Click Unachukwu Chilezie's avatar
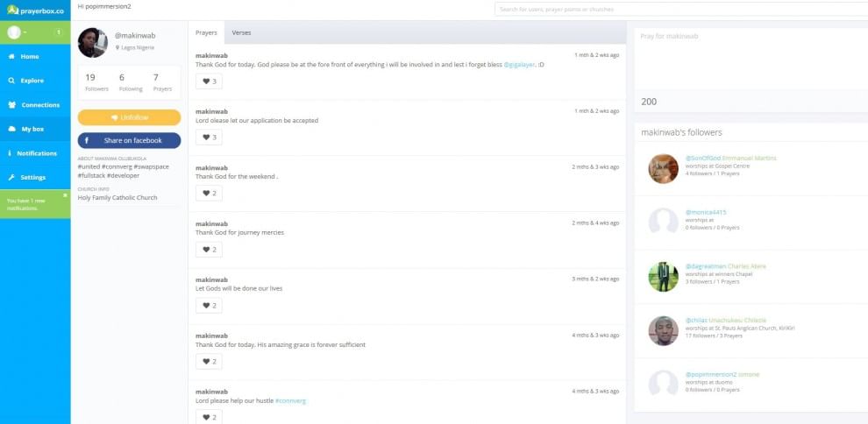 point(663,330)
